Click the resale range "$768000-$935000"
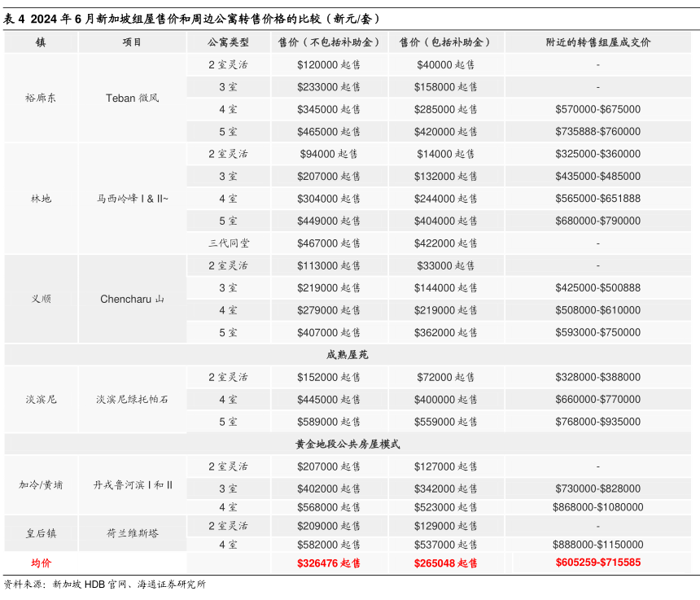Image resolution: width=700 pixels, height=600 pixels. (598, 422)
